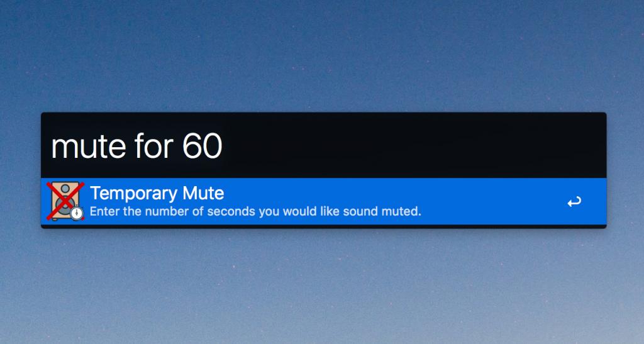Click the 'Enter the number of seconds' subtitle
This screenshot has height=344, width=644.
(x=255, y=211)
